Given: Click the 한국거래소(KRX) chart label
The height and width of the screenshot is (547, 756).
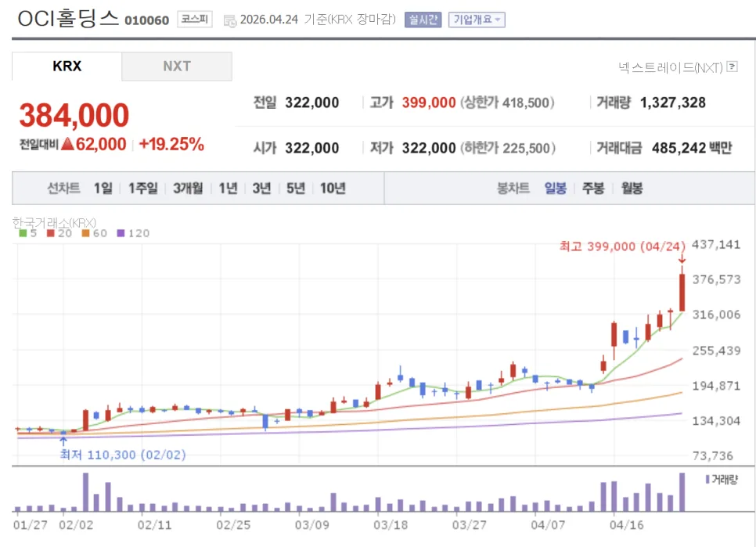Looking at the screenshot, I should pos(54,223).
